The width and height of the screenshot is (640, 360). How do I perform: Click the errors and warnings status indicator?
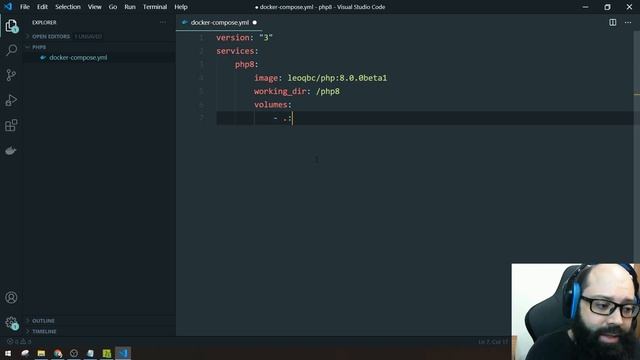pos(19,342)
